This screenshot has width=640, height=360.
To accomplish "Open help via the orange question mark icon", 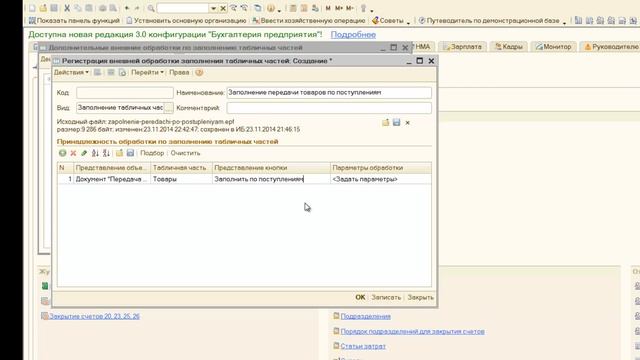I will point(199,72).
